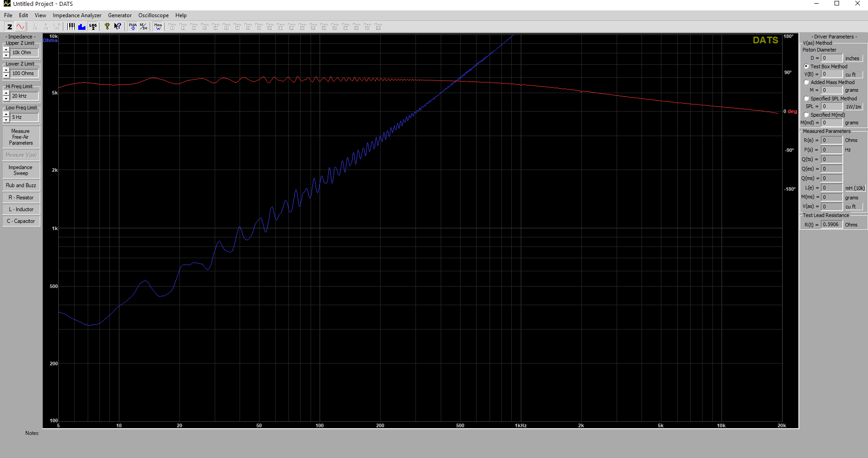
Task: Click the Mem 1 memory slot icon
Action: [x=172, y=27]
